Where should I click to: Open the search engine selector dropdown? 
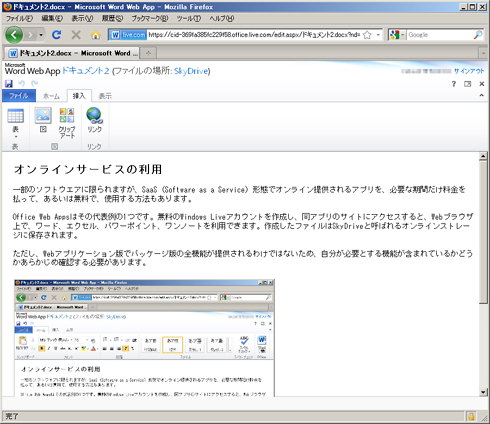397,35
